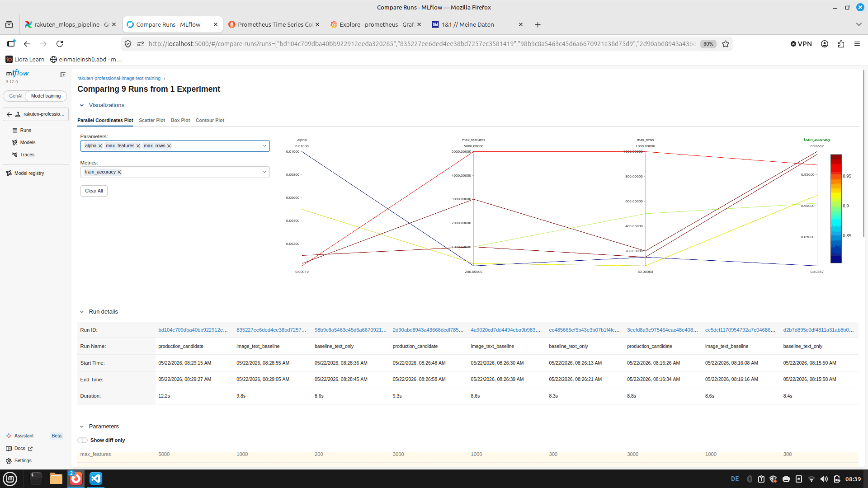This screenshot has height=488, width=868.
Task: Switch to Explore - prometheus Grafana tab
Action: (x=375, y=24)
